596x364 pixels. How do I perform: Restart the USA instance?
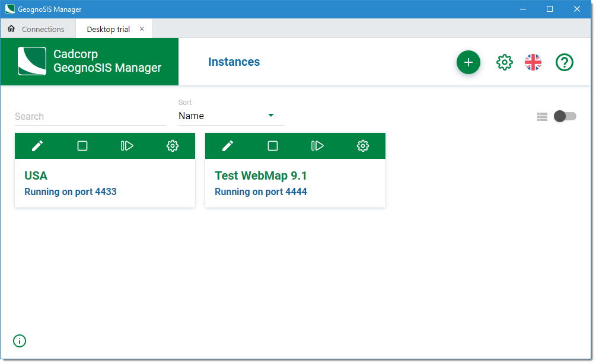(x=127, y=145)
